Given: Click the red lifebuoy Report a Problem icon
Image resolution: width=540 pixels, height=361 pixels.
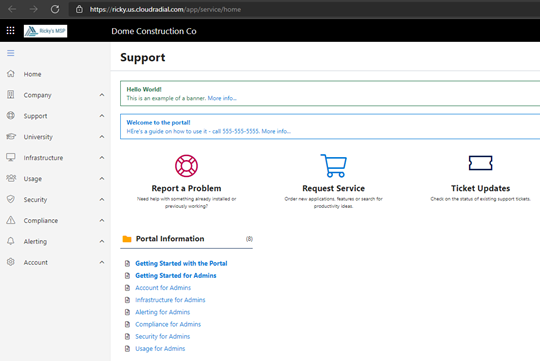Looking at the screenshot, I should [x=186, y=166].
